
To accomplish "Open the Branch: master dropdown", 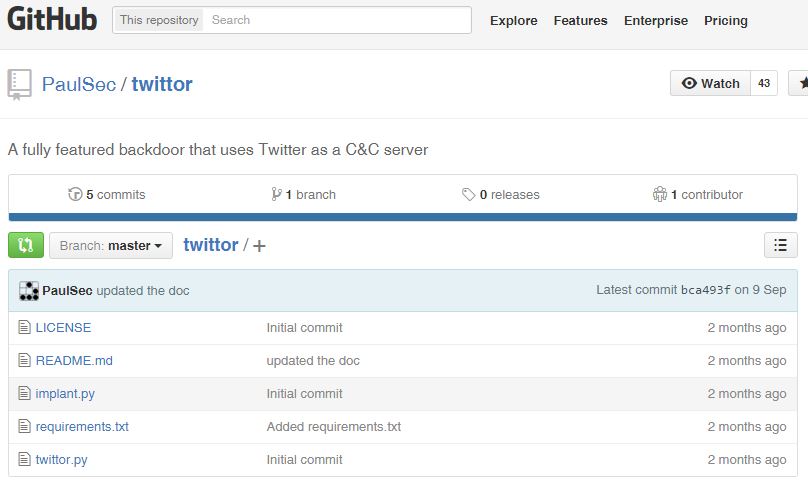I will click(110, 246).
